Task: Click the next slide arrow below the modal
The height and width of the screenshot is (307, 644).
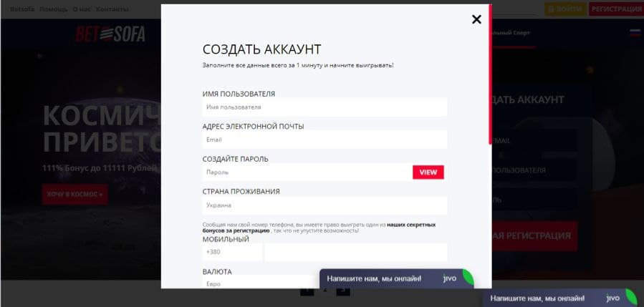Action: point(343,291)
